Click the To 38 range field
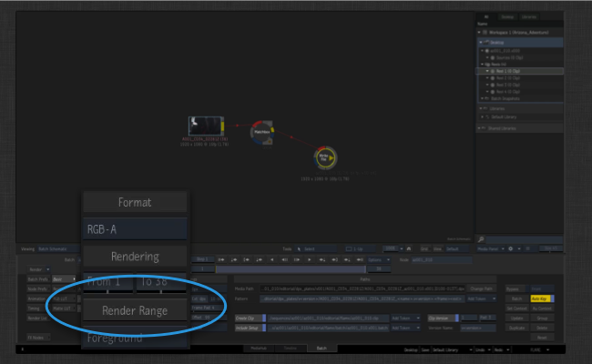The height and width of the screenshot is (364, 592). (161, 282)
